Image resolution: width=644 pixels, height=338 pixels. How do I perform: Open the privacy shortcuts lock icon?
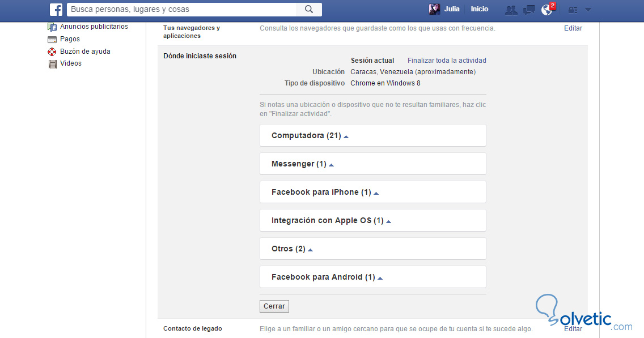point(573,10)
